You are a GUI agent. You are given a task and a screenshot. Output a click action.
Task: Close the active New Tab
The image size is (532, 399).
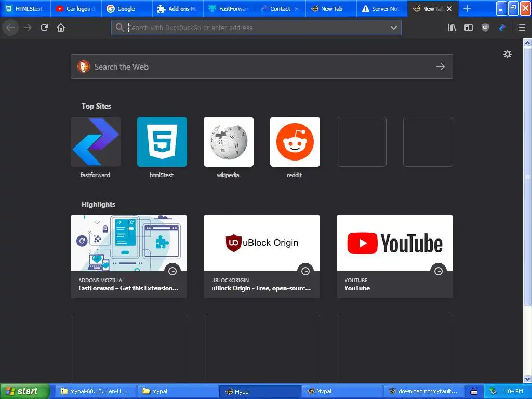(449, 9)
